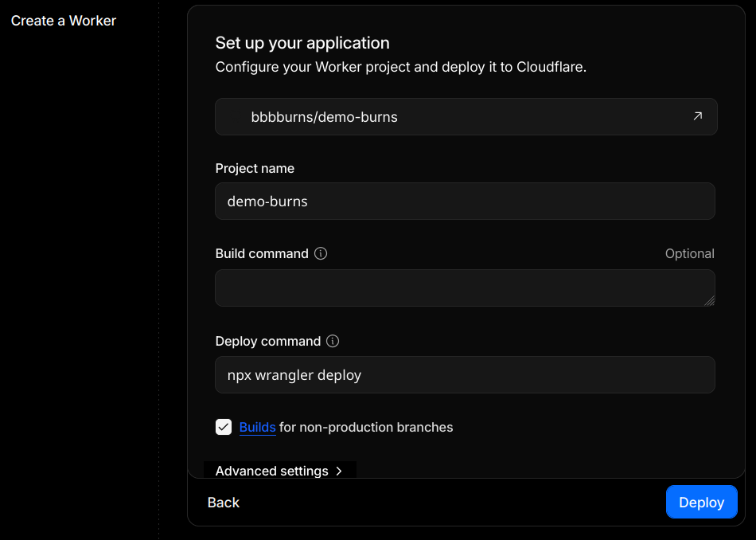Uncheck the Builds for non-production branches checkbox
This screenshot has height=540, width=756.
point(224,427)
